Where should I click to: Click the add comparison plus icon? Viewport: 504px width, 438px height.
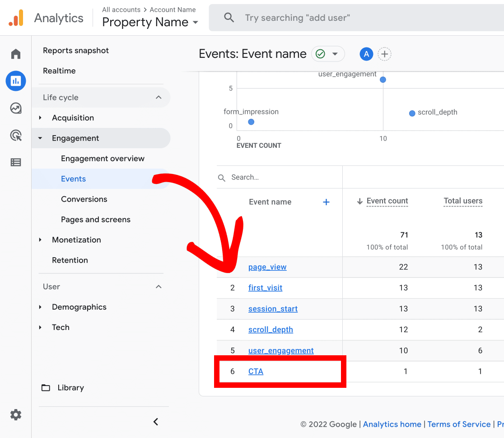(x=384, y=54)
